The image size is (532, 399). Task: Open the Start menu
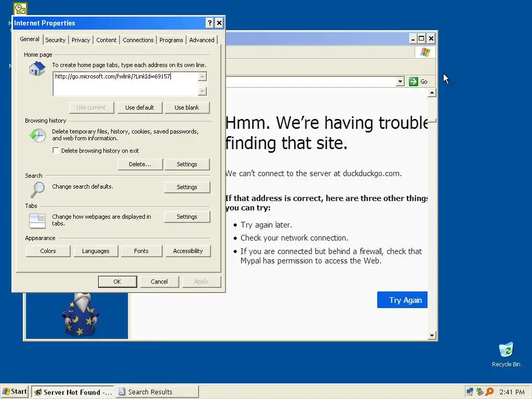click(x=14, y=392)
